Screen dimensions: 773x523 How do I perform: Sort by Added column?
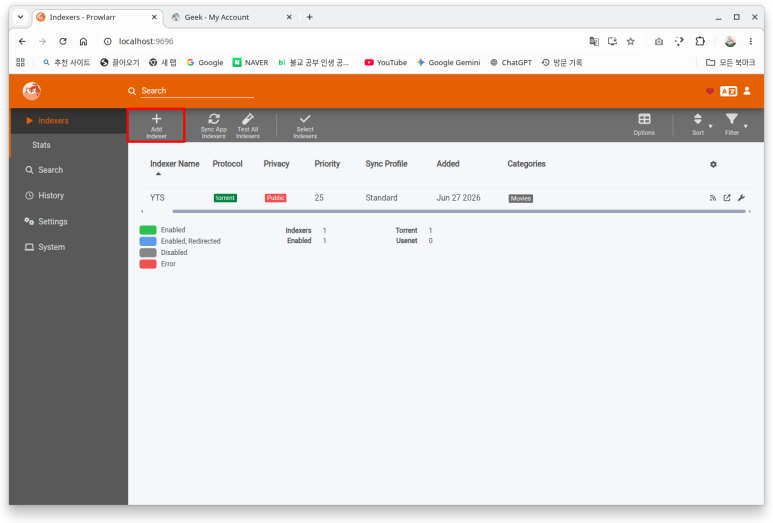[448, 164]
